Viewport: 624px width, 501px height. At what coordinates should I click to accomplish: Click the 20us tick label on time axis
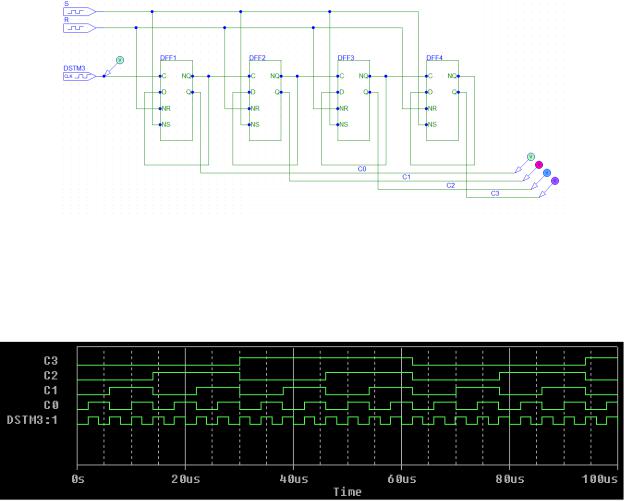click(186, 479)
